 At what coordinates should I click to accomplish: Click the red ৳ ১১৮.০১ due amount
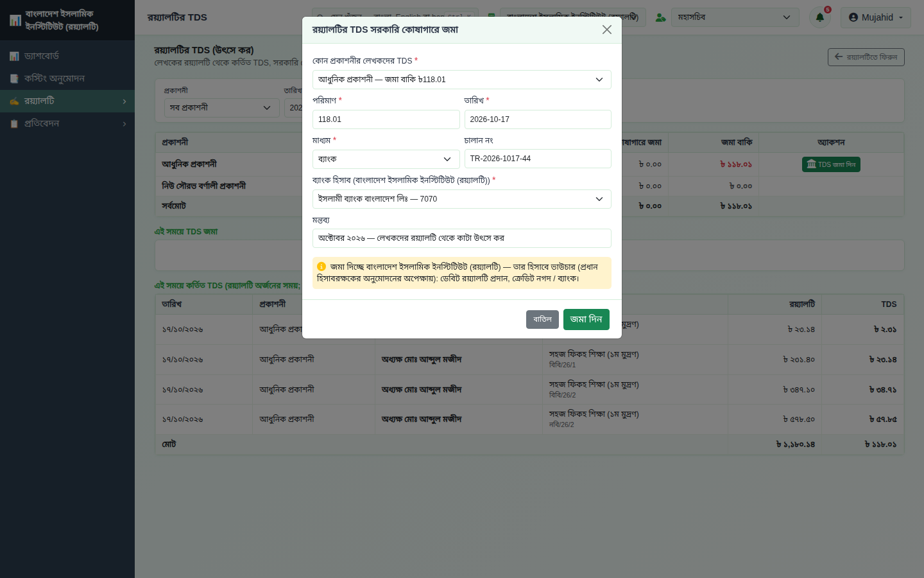click(736, 164)
